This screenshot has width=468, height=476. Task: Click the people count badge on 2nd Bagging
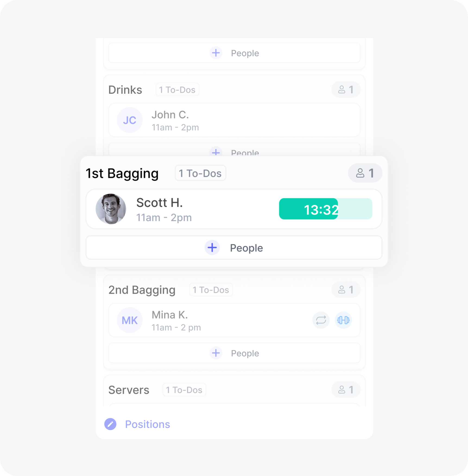pyautogui.click(x=346, y=290)
